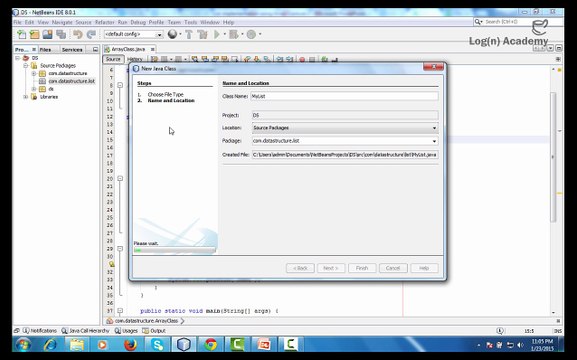
Task: Click the Redo arrow icon
Action: [91, 35]
